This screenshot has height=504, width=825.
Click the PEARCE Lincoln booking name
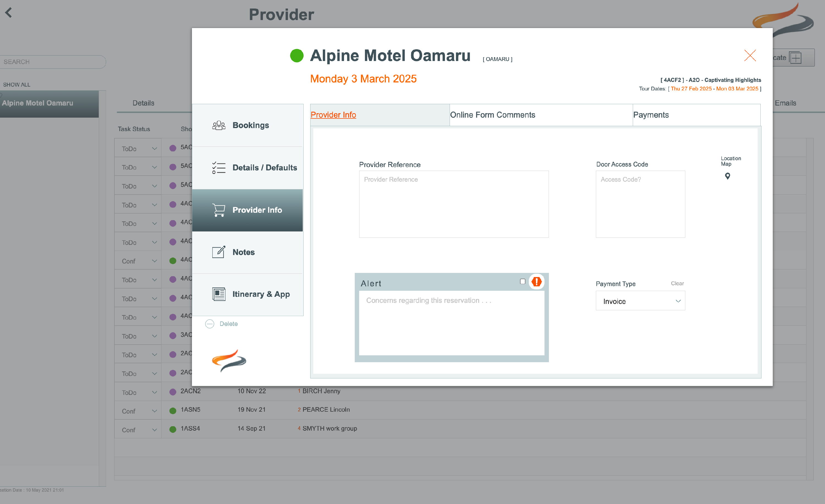pyautogui.click(x=326, y=410)
